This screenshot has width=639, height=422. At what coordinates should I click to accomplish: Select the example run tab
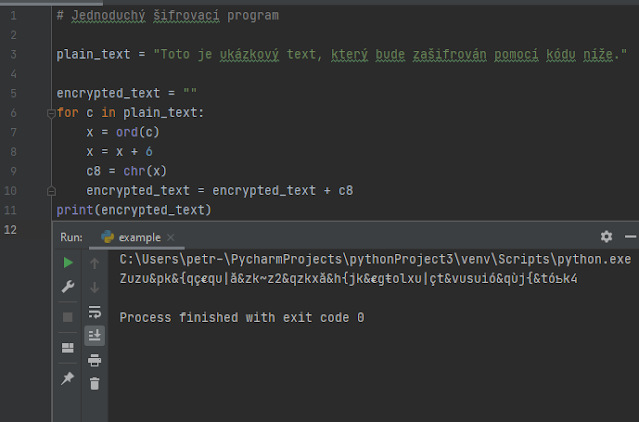coord(131,237)
